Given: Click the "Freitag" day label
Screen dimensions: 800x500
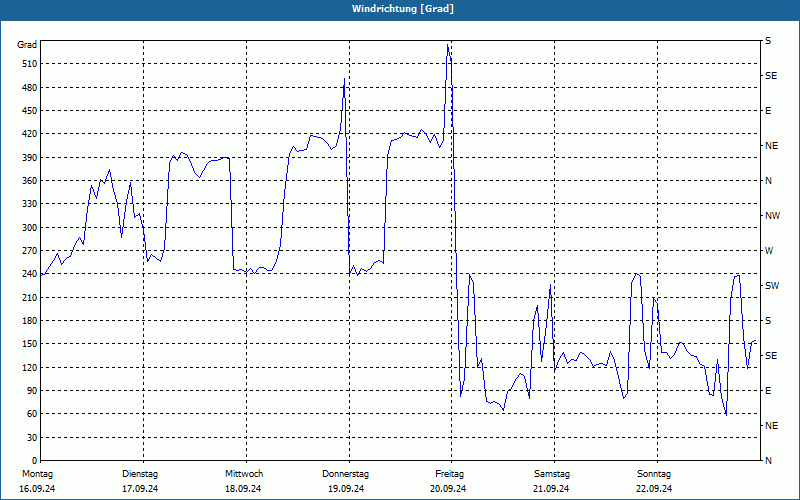Looking at the screenshot, I should [x=449, y=474].
